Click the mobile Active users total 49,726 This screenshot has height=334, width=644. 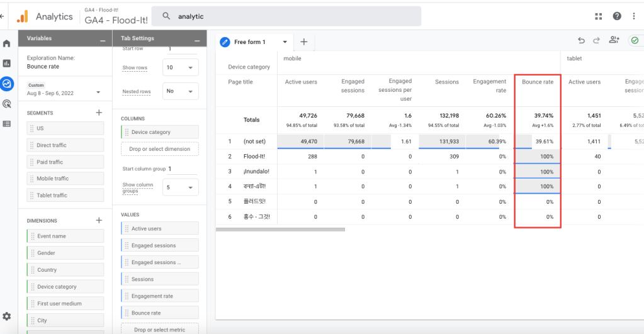pos(308,116)
